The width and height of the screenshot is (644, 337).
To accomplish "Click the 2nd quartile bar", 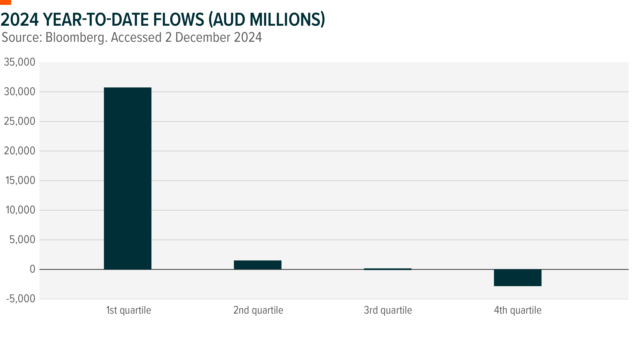I will click(x=257, y=265).
